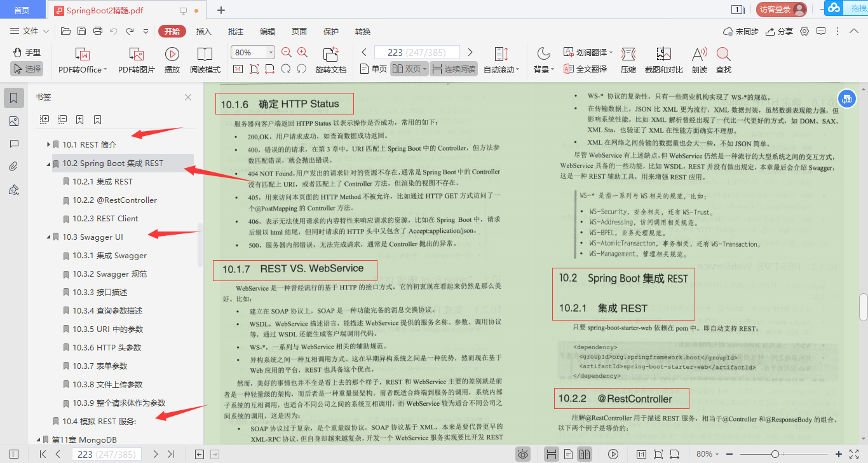Open the 查找 search tool
Screen dimensions: 868x463
tap(723, 60)
